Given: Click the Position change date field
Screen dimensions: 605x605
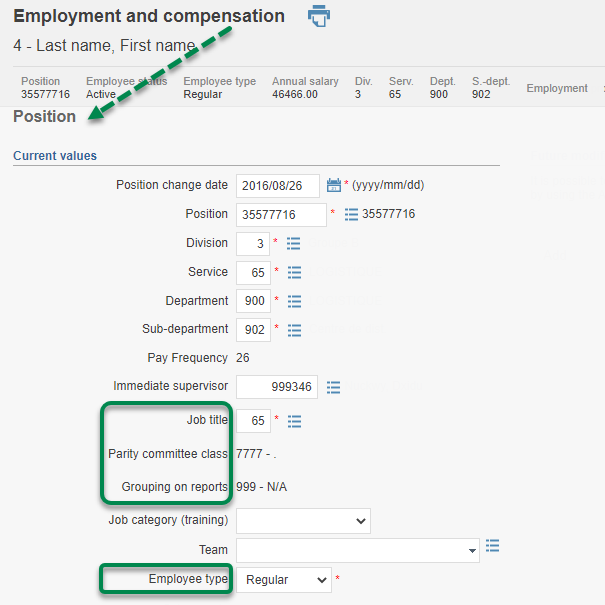Looking at the screenshot, I should click(278, 186).
